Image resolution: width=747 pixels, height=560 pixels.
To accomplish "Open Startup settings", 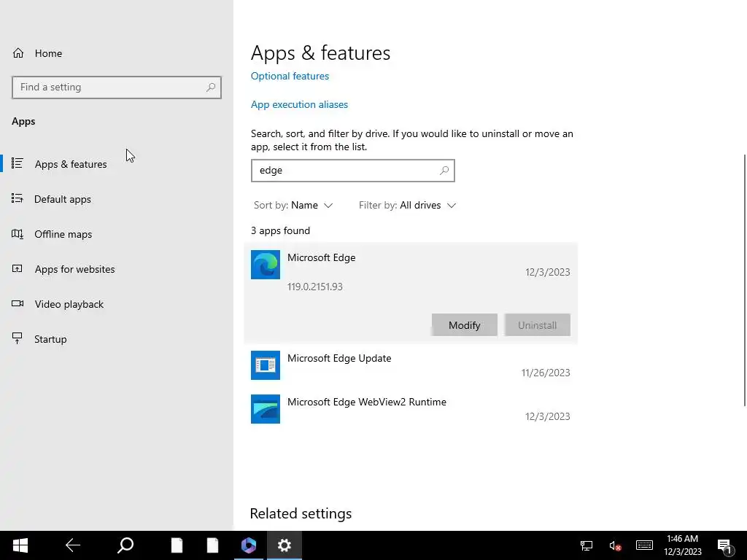I will point(117,339).
